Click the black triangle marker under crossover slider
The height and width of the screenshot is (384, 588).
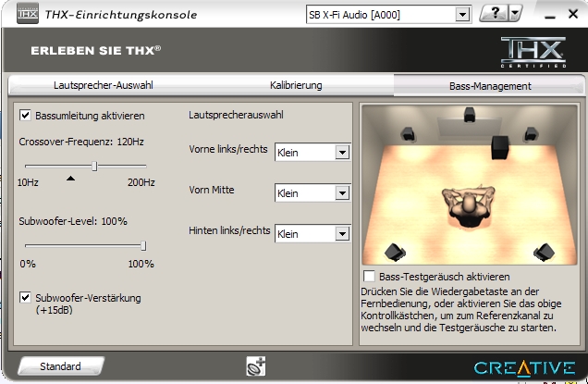[70, 179]
